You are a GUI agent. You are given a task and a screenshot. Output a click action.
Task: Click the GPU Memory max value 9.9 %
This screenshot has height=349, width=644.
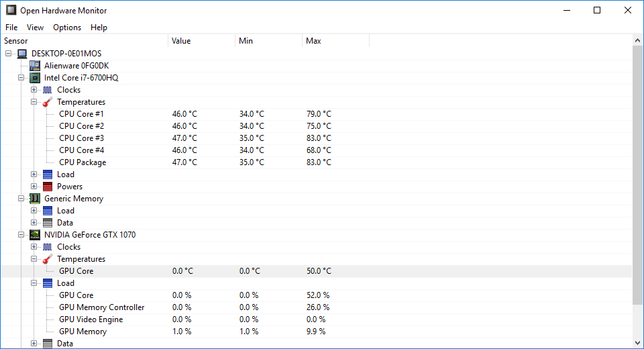tap(316, 332)
